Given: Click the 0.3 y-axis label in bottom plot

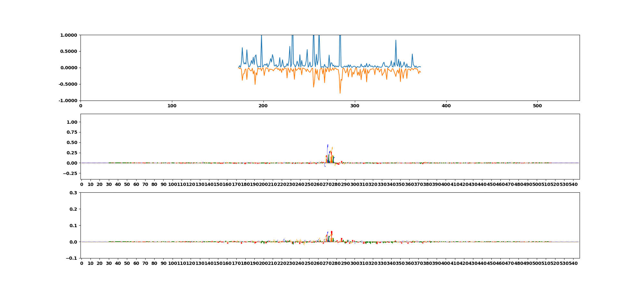Looking at the screenshot, I should pyautogui.click(x=73, y=193).
